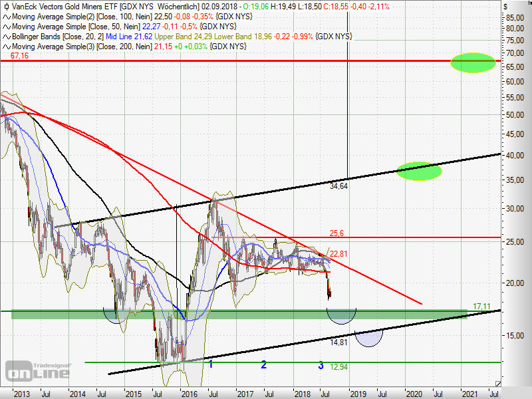Image resolution: width=532 pixels, height=399 pixels.
Task: Click the 2016 label on the time axis
Action: (190, 394)
